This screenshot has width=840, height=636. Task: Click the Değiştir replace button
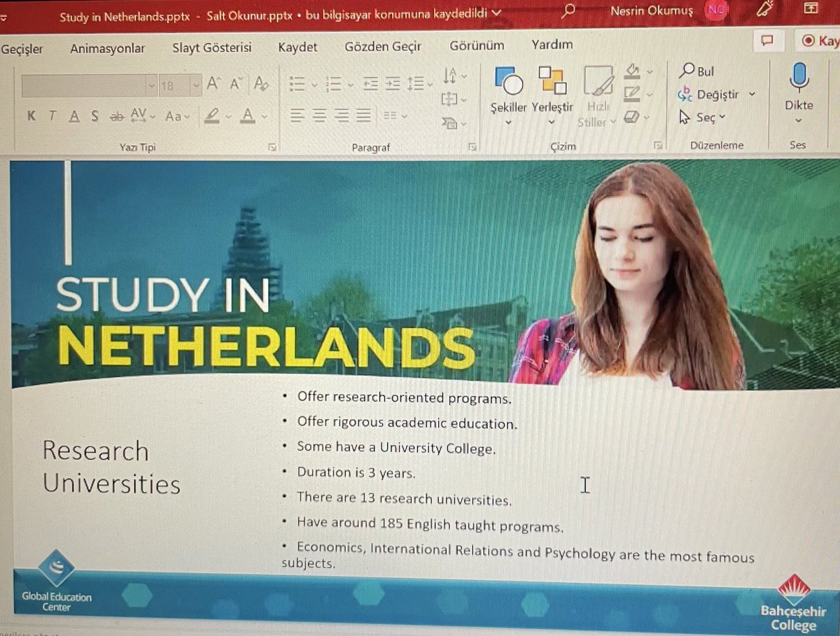[708, 94]
